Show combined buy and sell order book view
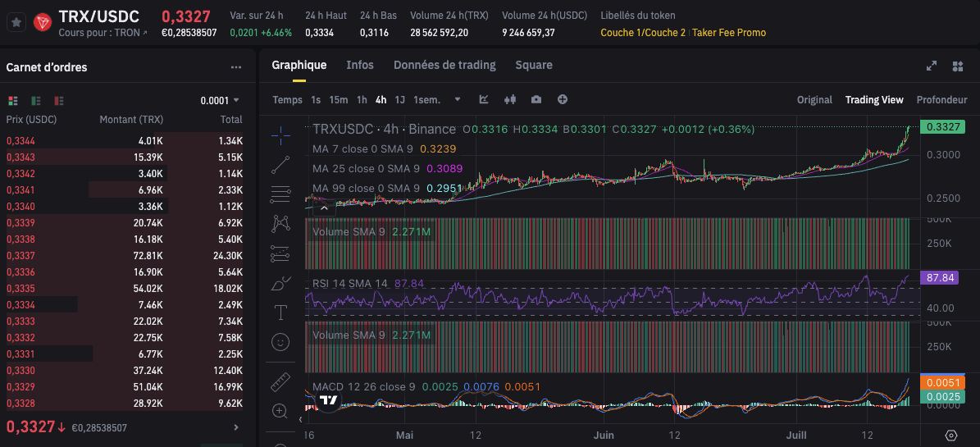The image size is (980, 447). tap(13, 101)
